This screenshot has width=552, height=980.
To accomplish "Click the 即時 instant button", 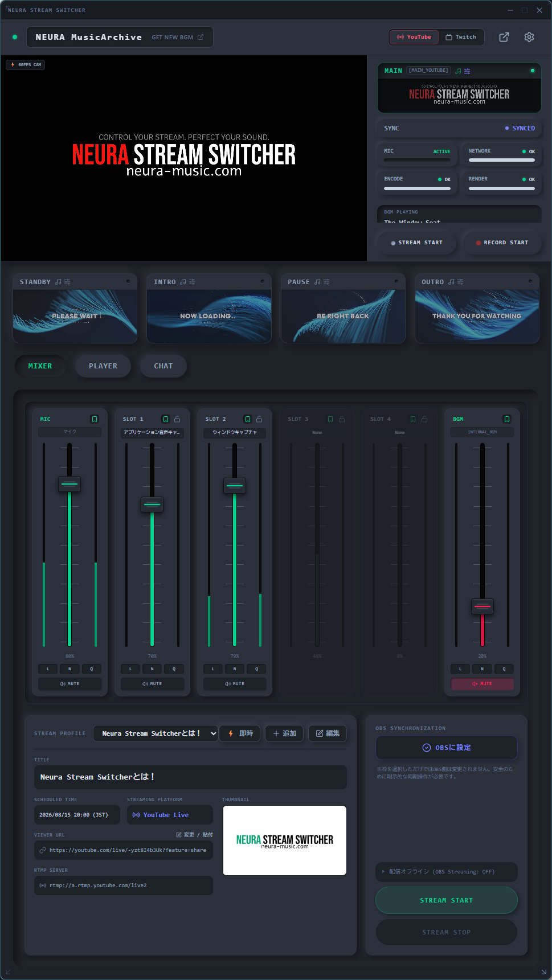I will tap(240, 733).
